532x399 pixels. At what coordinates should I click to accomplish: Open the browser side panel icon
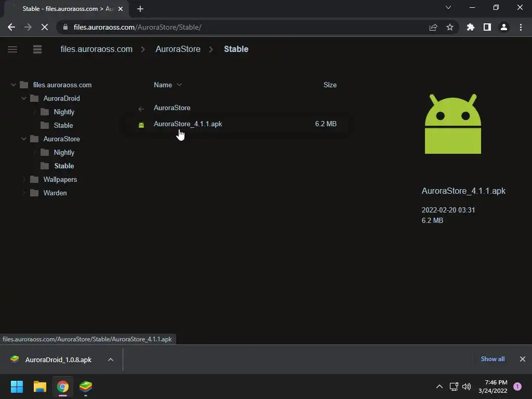(x=487, y=27)
